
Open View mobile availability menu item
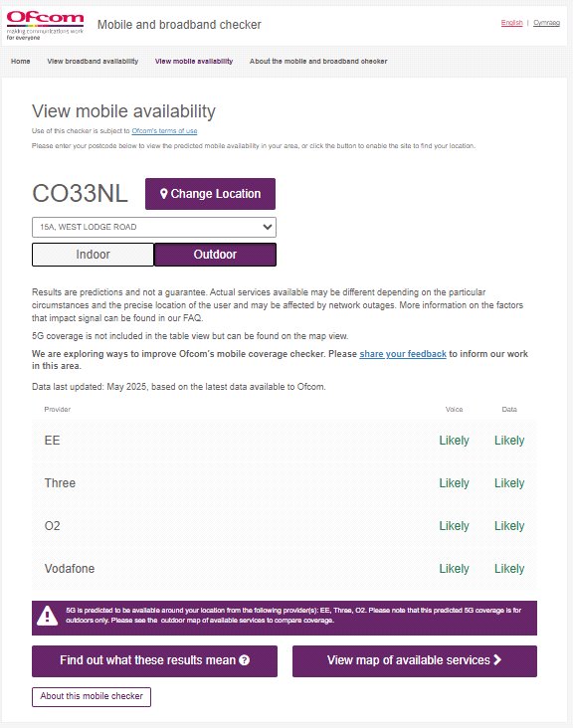(x=194, y=62)
